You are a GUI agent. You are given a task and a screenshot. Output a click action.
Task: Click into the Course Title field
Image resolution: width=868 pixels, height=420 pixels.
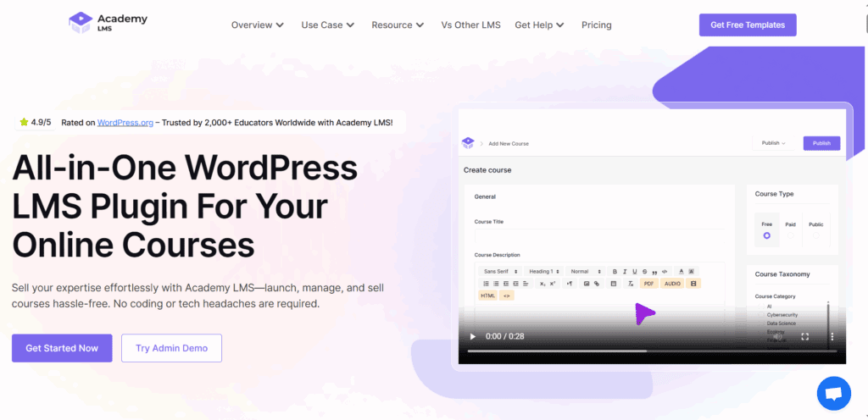click(599, 236)
